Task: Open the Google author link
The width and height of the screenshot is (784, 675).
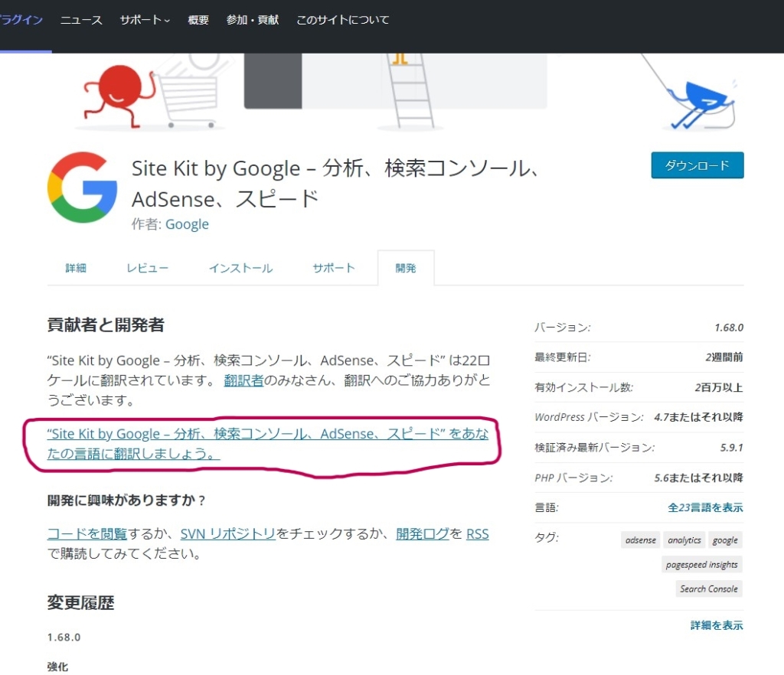Action: pos(187,223)
